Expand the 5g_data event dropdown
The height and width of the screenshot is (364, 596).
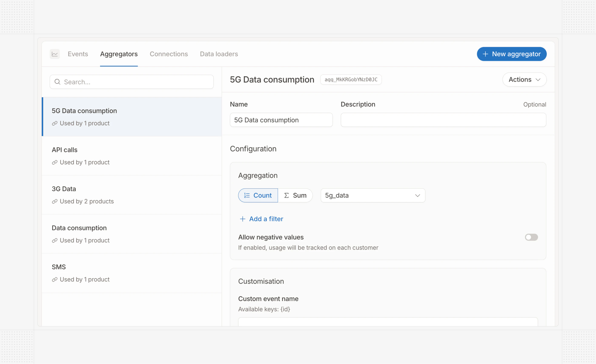tap(372, 195)
